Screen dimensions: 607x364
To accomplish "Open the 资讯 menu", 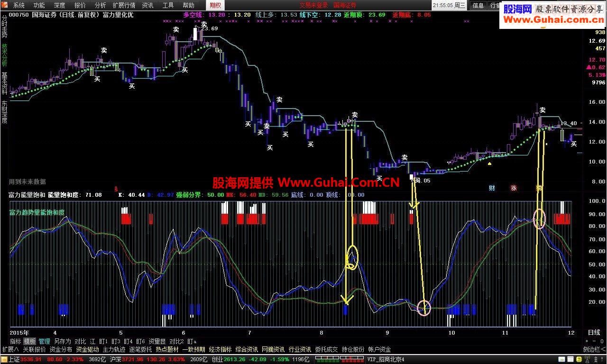I will tap(147, 5).
